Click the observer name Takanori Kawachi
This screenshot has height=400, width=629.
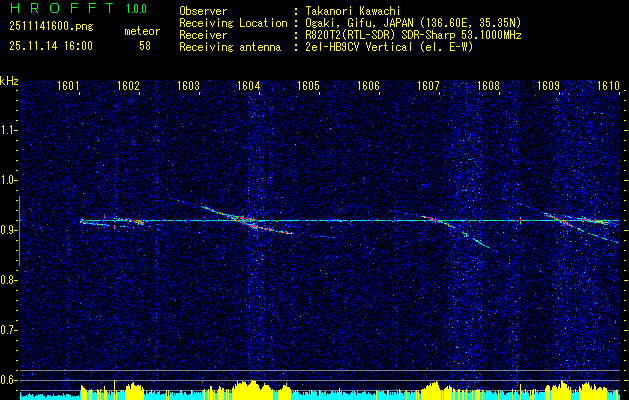(x=353, y=11)
